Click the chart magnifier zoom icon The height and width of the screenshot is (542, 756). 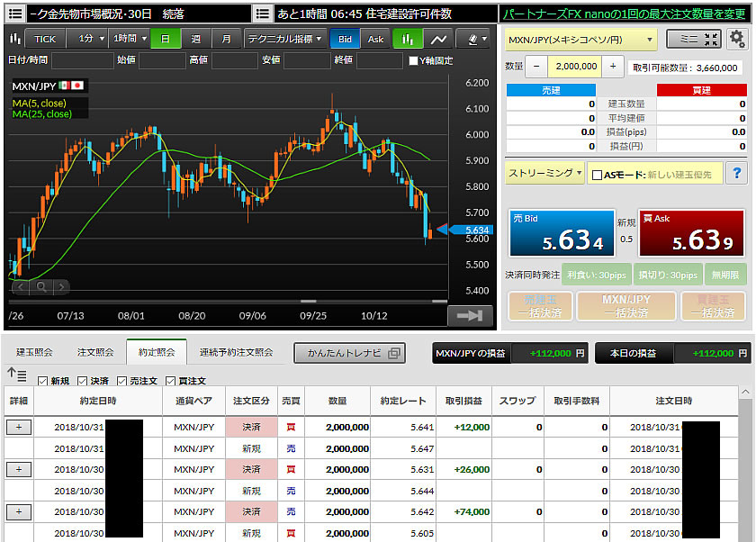pyautogui.click(x=41, y=287)
